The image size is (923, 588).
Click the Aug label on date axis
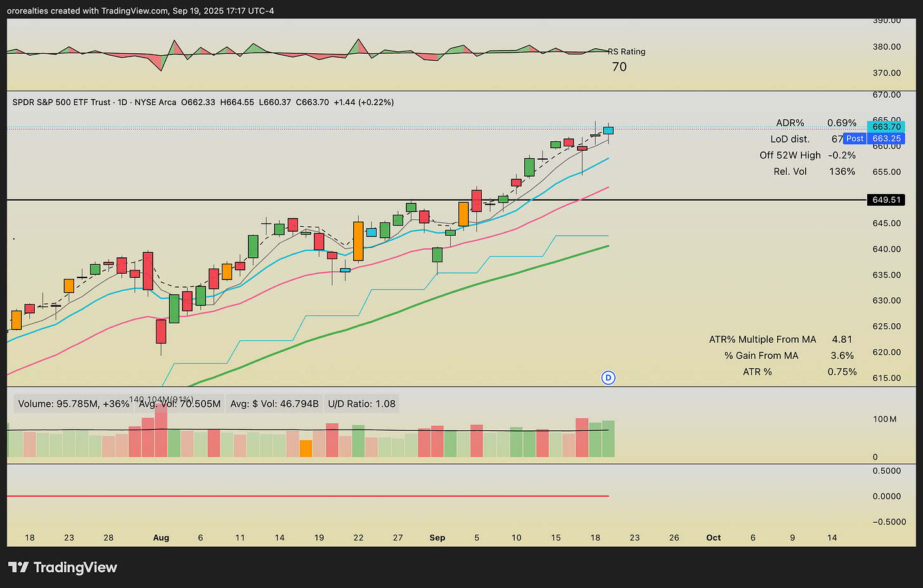pos(161,537)
